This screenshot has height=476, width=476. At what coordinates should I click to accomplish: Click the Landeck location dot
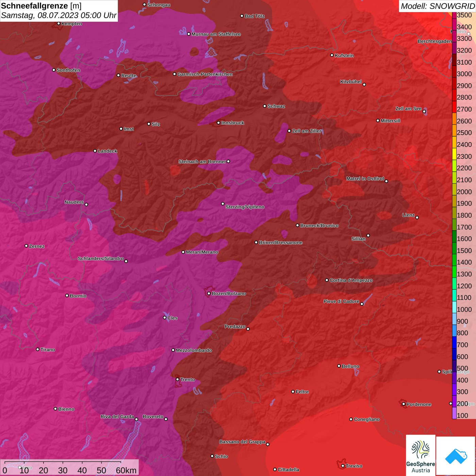[x=95, y=151]
